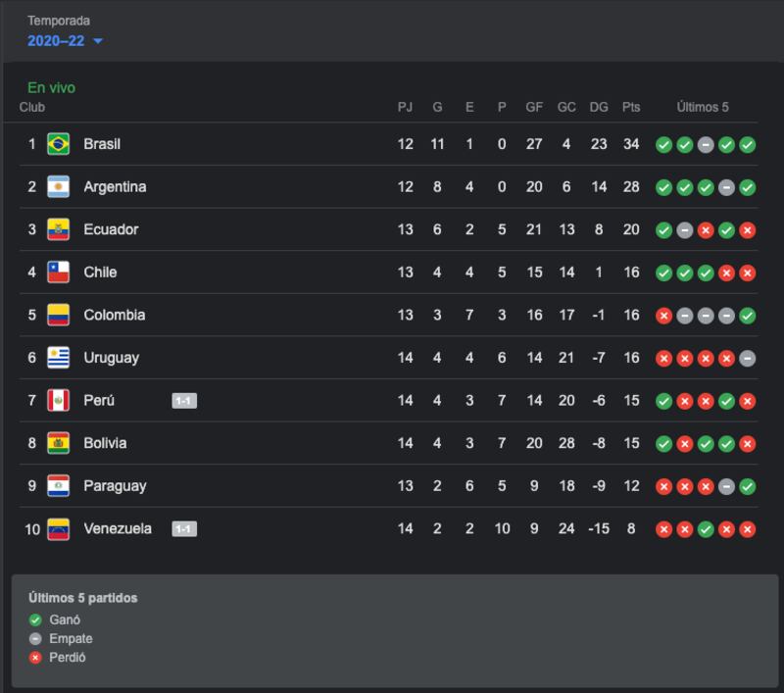Viewport: 784px width, 693px height.
Task: Click Uruguay's draw icon in Últimos 5
Action: coord(748,359)
